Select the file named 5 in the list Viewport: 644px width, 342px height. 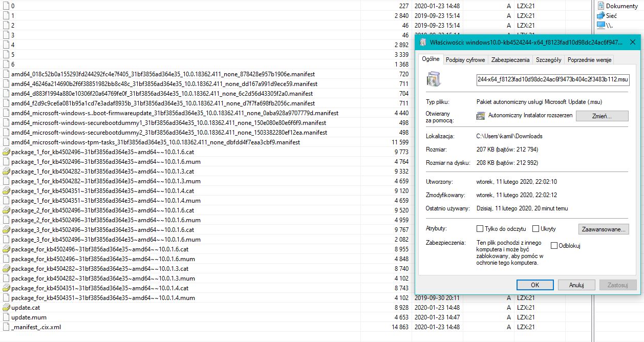[13, 54]
